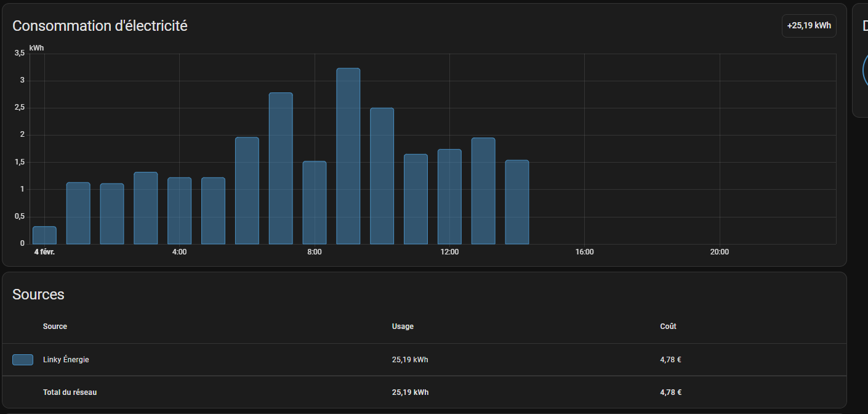This screenshot has width=868, height=414.
Task: Click the bar directly above the 8:00 label
Action: click(x=314, y=203)
